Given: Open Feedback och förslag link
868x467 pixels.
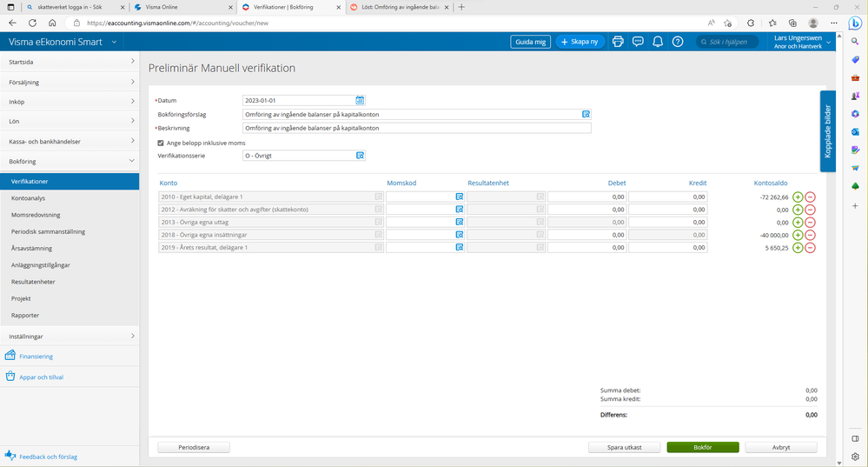Looking at the screenshot, I should [48, 457].
